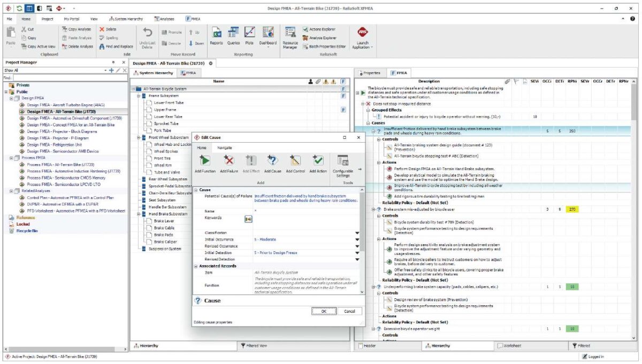Open the Show All filter dropdown
This screenshot has height=364, width=642.
click(105, 70)
